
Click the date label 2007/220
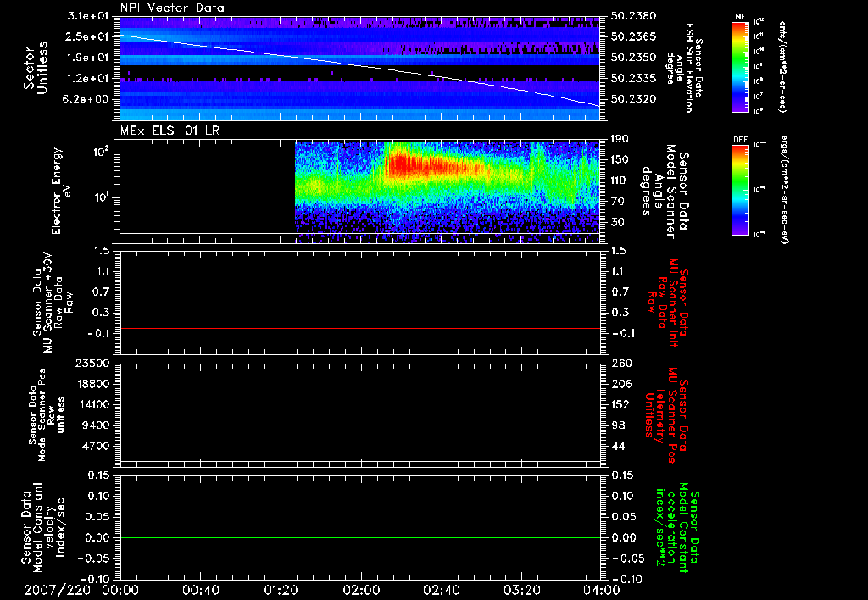click(x=57, y=590)
